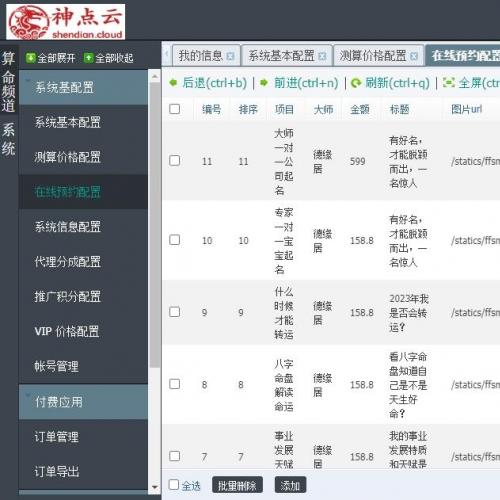Click the 神点云 logo
Image resolution: width=500 pixels, height=500 pixels.
66,22
